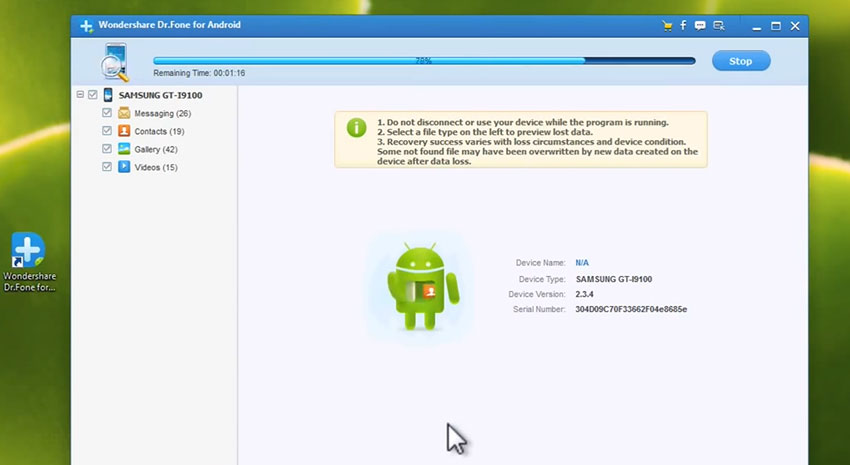Click the Device Version value 2.3.4
The image size is (850, 465).
(x=584, y=294)
